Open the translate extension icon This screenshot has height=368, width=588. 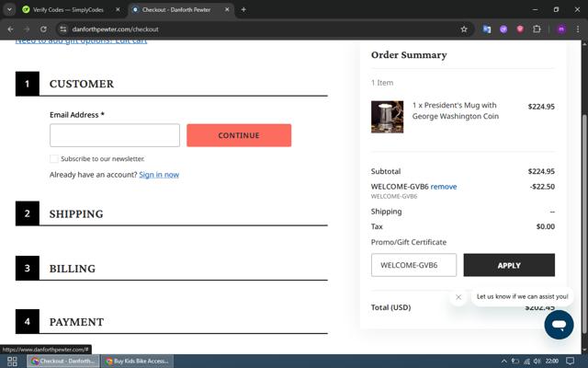pos(487,29)
